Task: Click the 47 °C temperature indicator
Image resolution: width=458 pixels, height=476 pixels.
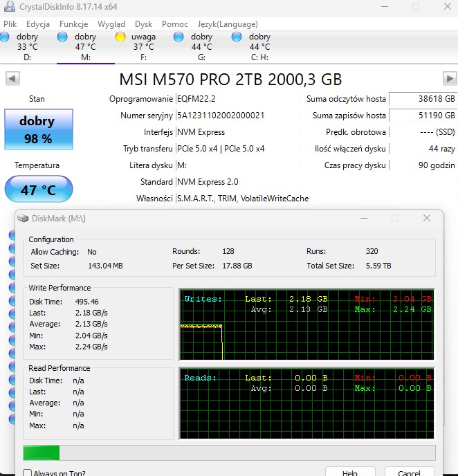Action: pyautogui.click(x=38, y=190)
